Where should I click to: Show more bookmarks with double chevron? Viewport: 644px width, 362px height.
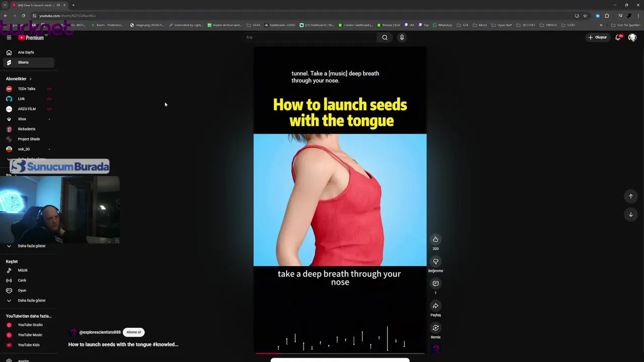click(x=601, y=25)
